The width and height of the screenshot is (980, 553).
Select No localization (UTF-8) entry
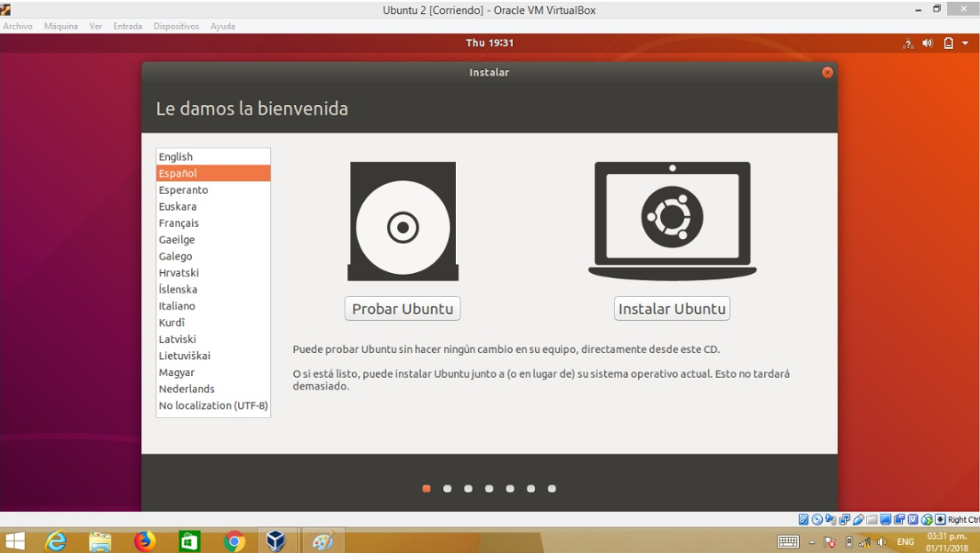213,405
